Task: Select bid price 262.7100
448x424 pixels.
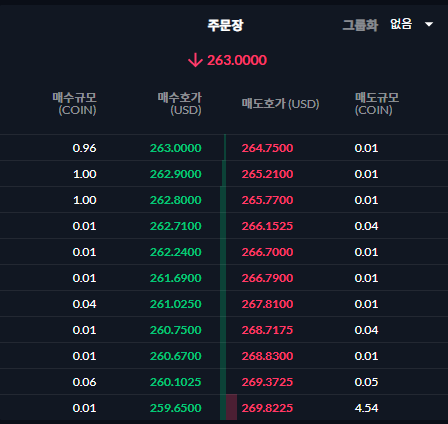Action: (176, 226)
